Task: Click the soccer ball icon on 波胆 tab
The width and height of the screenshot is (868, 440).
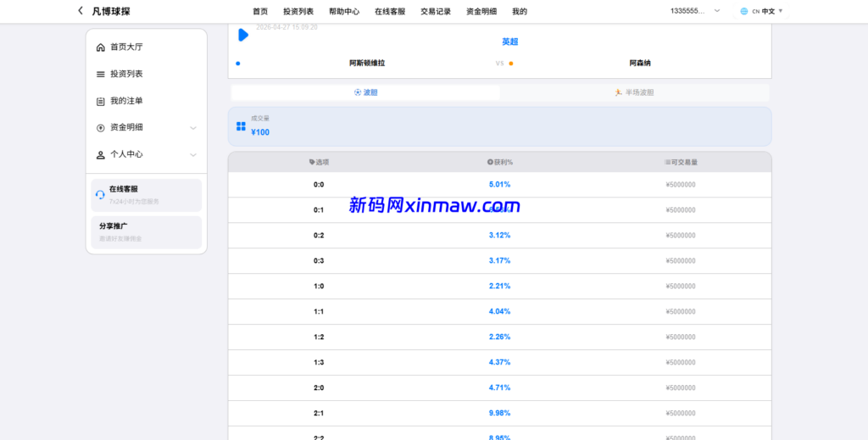Action: tap(358, 92)
